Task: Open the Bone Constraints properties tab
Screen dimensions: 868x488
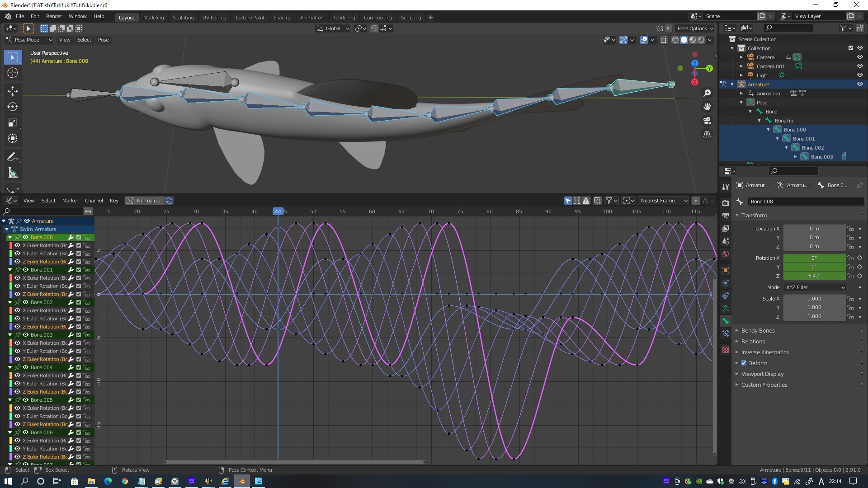Action: click(726, 333)
